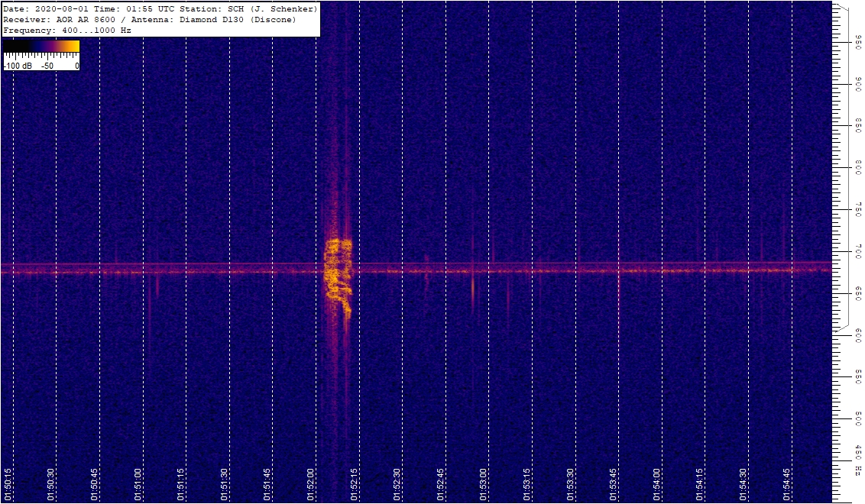Screen dimensions: 865x504
Task: Click the Hz unit label on frequency axis
Action: (x=858, y=467)
